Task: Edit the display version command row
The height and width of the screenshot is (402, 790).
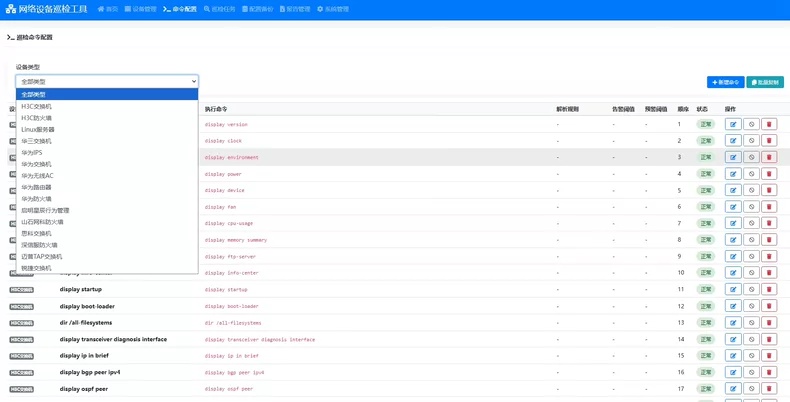Action: 733,124
